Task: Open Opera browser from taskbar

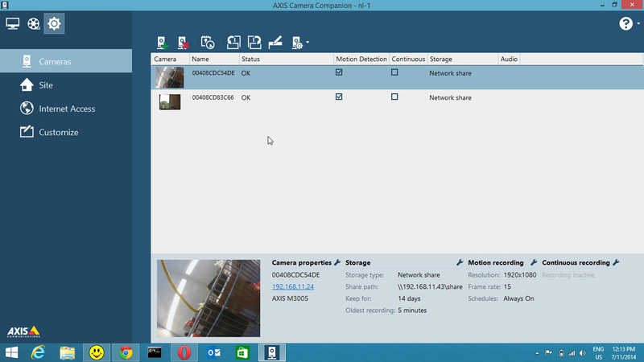Action: click(x=184, y=352)
